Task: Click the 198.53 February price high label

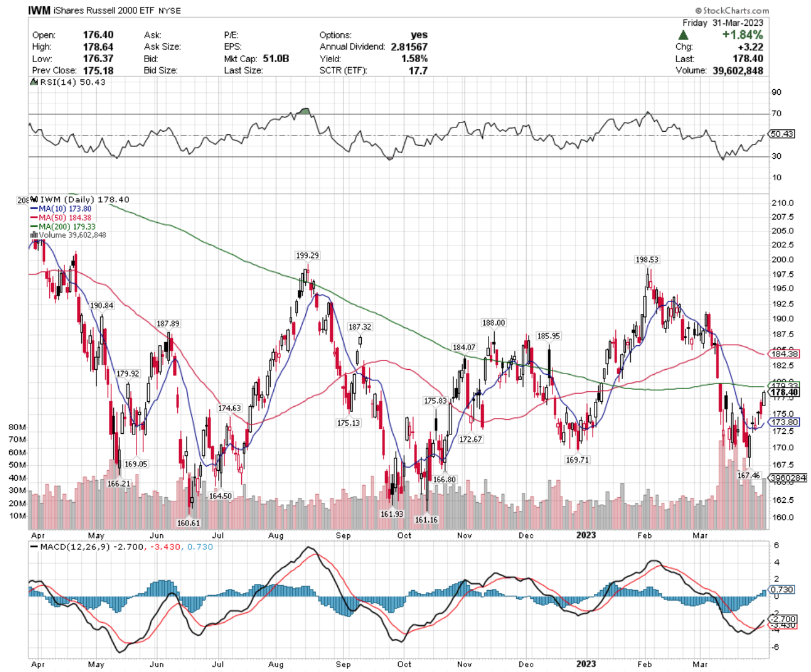Action: point(647,260)
